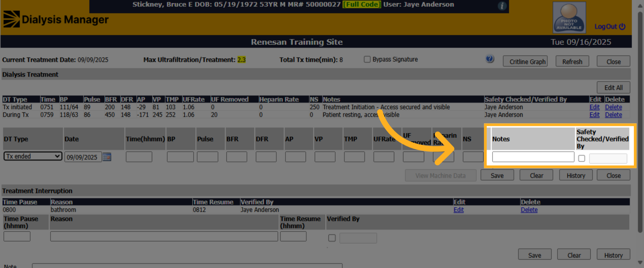Viewport: 644px width, 268px height.
Task: Click the BFR input field
Action: pos(237,157)
